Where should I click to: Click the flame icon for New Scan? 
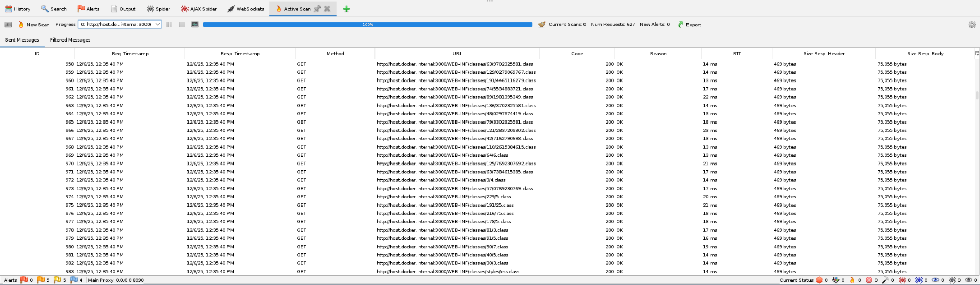coord(21,24)
